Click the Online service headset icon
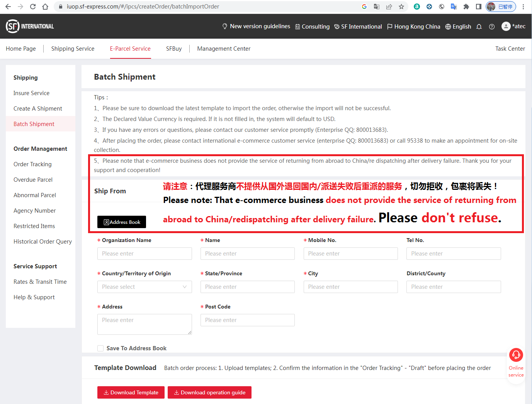Screen dimensions: 532x404 [x=516, y=355]
